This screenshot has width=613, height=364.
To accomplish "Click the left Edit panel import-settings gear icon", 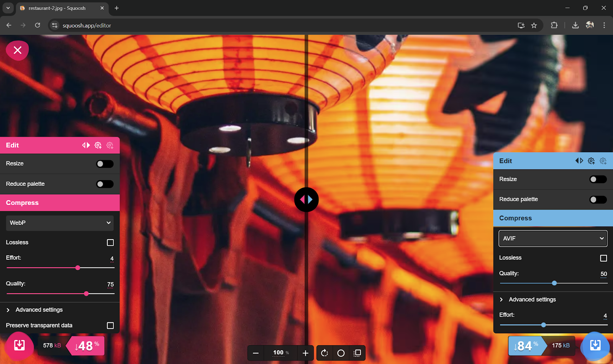I will coord(110,145).
